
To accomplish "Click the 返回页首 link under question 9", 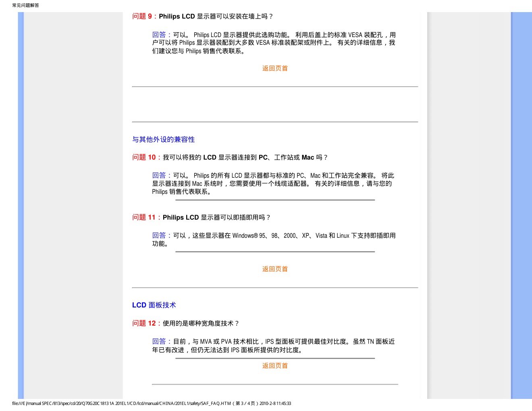I will tap(275, 68).
